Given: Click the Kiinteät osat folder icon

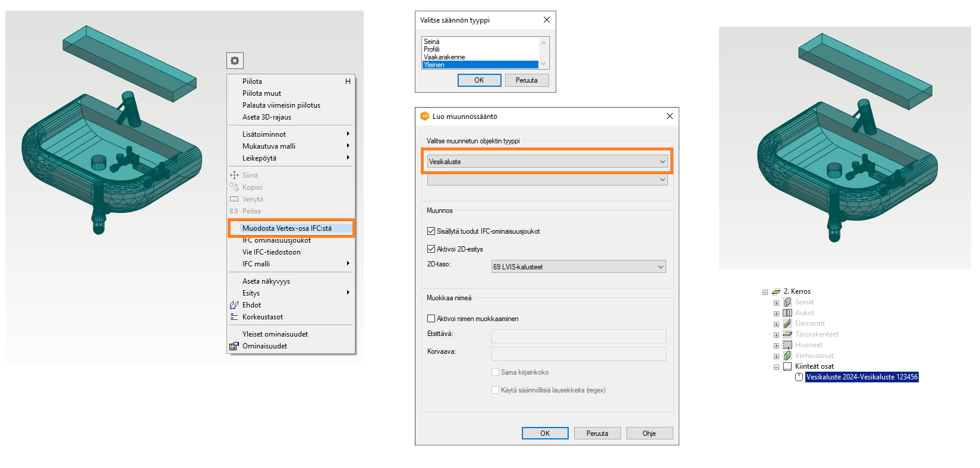Looking at the screenshot, I should click(787, 366).
